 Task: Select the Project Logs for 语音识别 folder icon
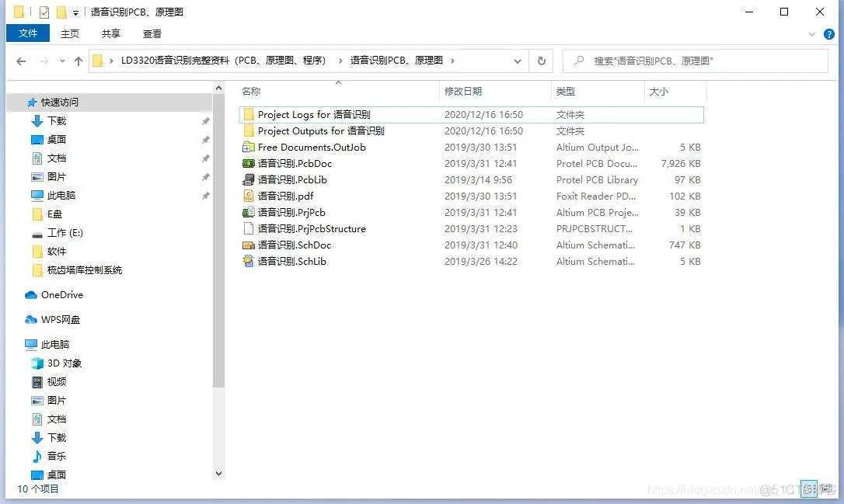248,115
